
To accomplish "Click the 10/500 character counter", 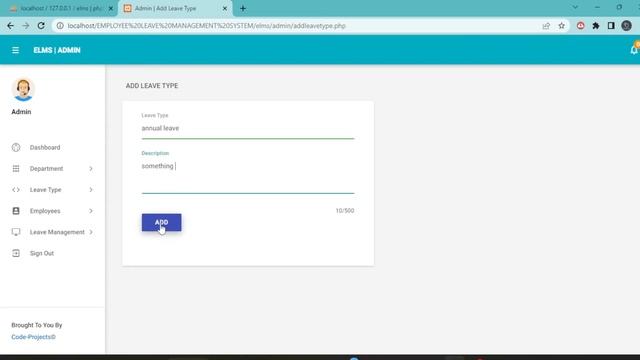I will pos(345,211).
